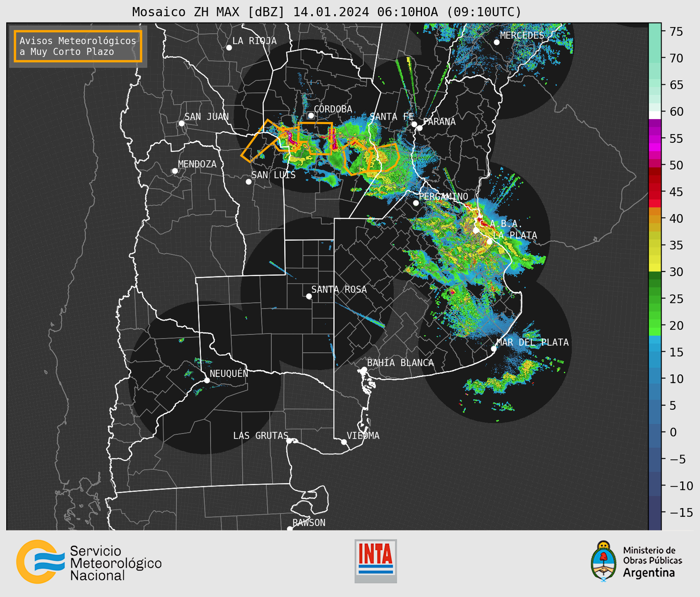Click the San Juan city marker dot

coord(181,123)
